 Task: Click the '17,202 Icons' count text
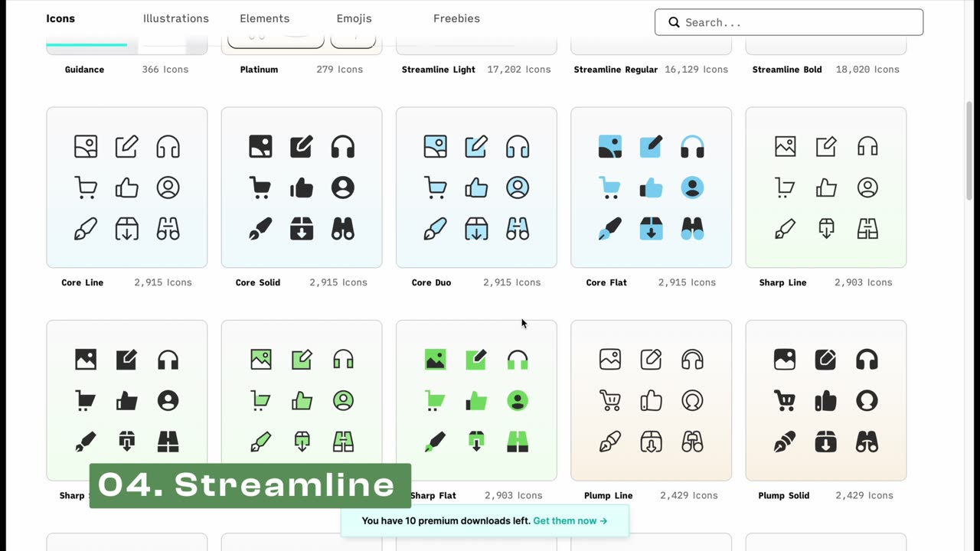pyautogui.click(x=519, y=70)
